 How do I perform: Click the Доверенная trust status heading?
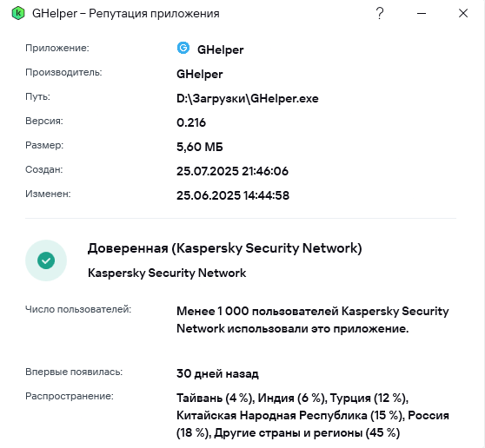pos(225,248)
